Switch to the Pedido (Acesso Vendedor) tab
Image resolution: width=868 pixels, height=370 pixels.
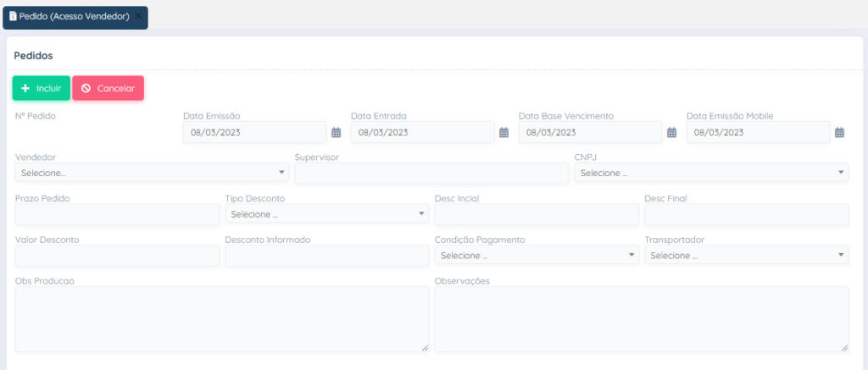click(x=75, y=18)
